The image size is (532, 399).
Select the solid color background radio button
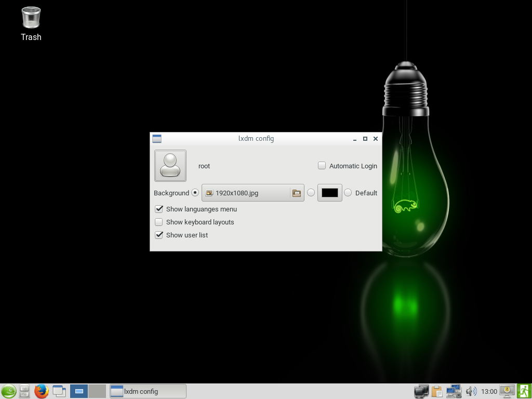click(311, 193)
